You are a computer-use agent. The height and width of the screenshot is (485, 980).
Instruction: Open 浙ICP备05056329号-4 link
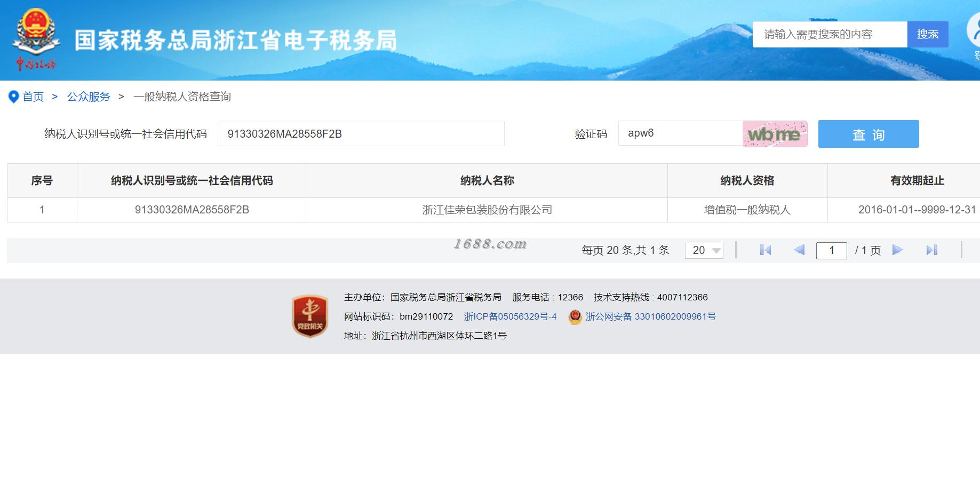pos(510,317)
